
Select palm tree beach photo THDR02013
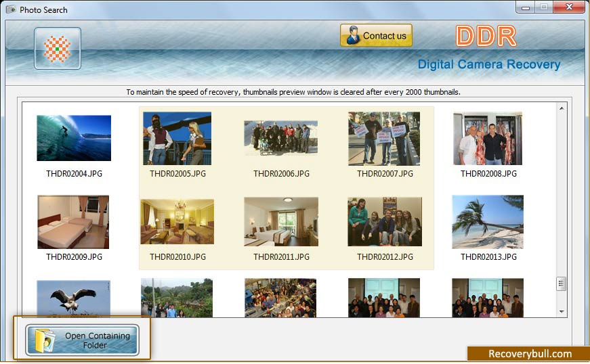(488, 222)
